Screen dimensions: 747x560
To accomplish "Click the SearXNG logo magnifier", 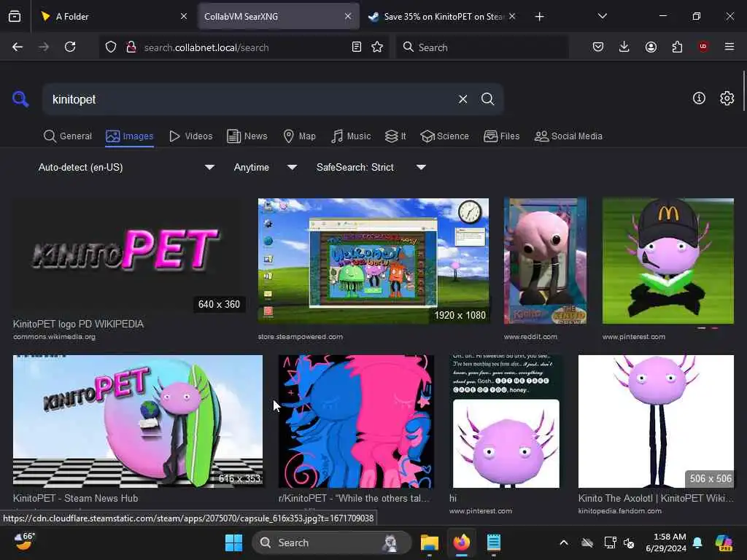I will pos(20,99).
